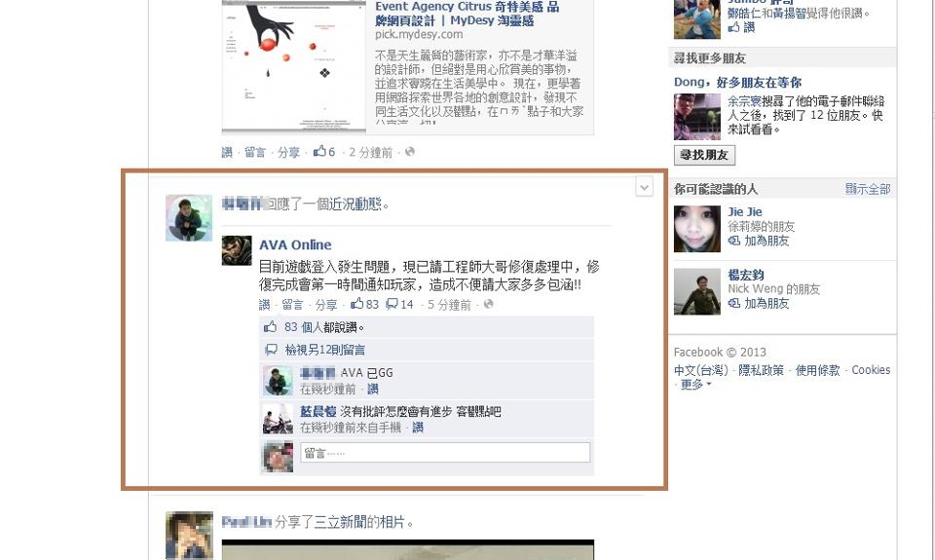The height and width of the screenshot is (560, 935).
Task: Click 分享 under the AVA Online post
Action: pyautogui.click(x=326, y=305)
